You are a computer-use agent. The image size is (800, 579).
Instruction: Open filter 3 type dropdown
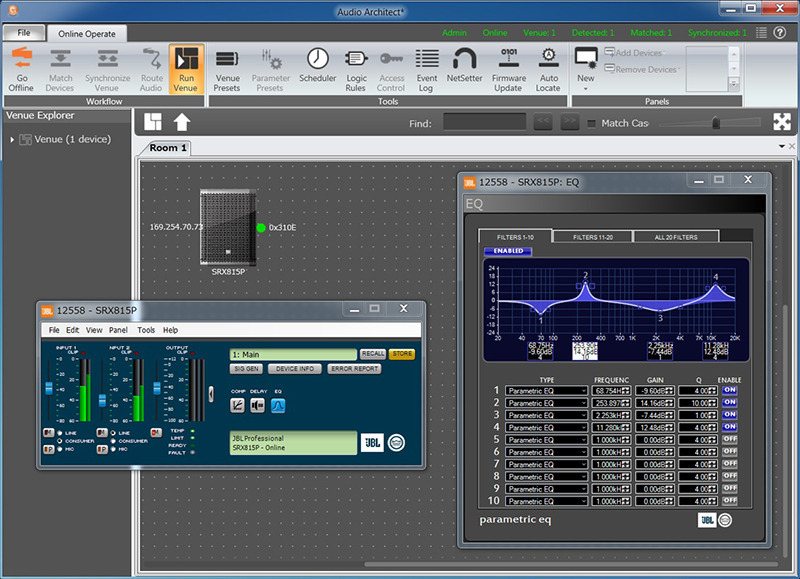[546, 415]
